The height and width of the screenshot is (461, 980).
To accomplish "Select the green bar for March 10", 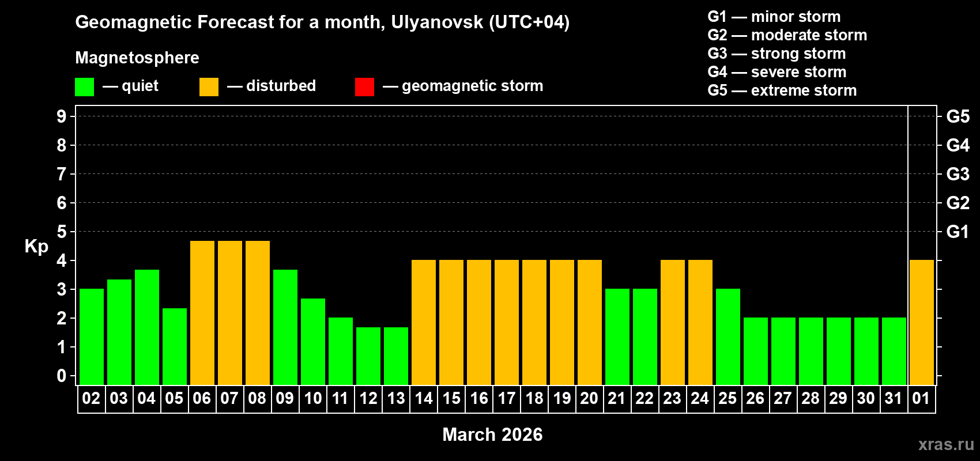I will [x=313, y=342].
